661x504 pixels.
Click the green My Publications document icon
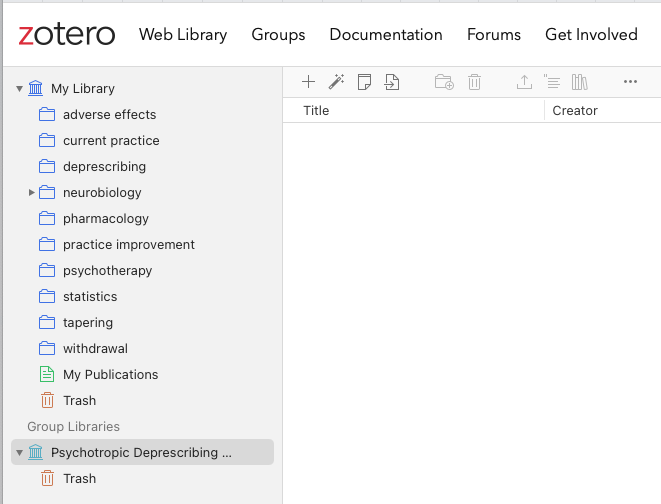click(x=47, y=375)
